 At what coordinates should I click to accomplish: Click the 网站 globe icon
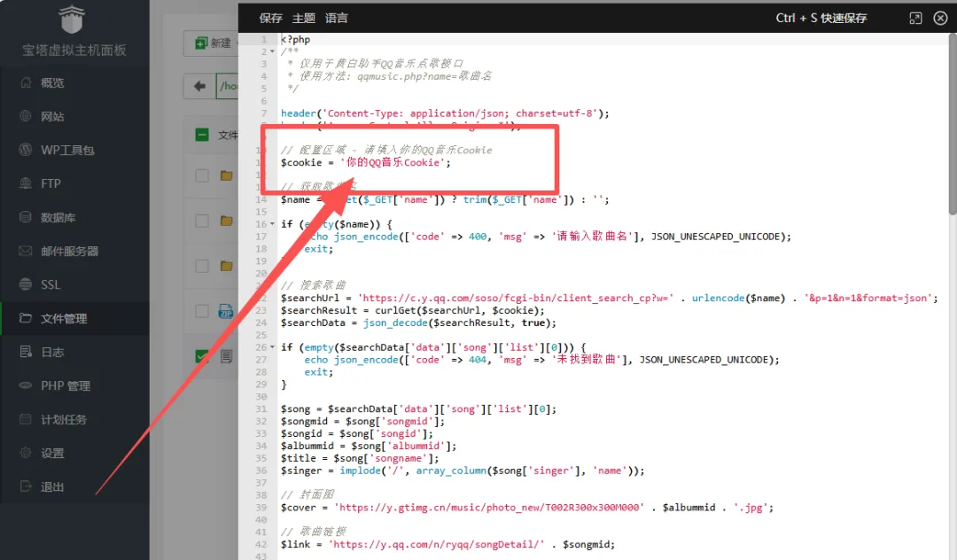click(26, 116)
